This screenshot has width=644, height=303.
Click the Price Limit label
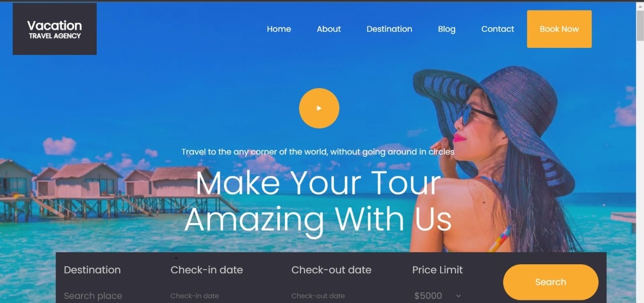[x=438, y=270]
